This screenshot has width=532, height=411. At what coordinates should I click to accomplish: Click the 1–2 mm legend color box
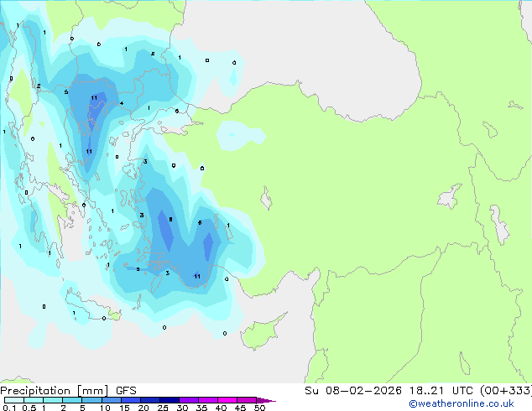pos(53,400)
